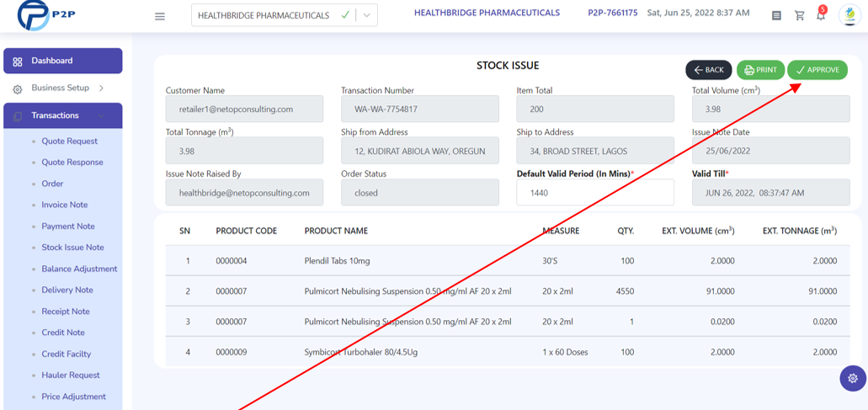Click the Business Setup gear icon
This screenshot has height=410, width=868.
tap(18, 88)
